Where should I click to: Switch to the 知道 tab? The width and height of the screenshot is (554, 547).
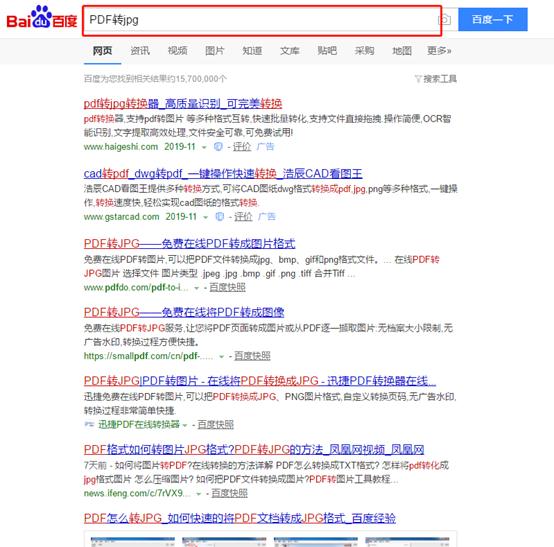(252, 51)
